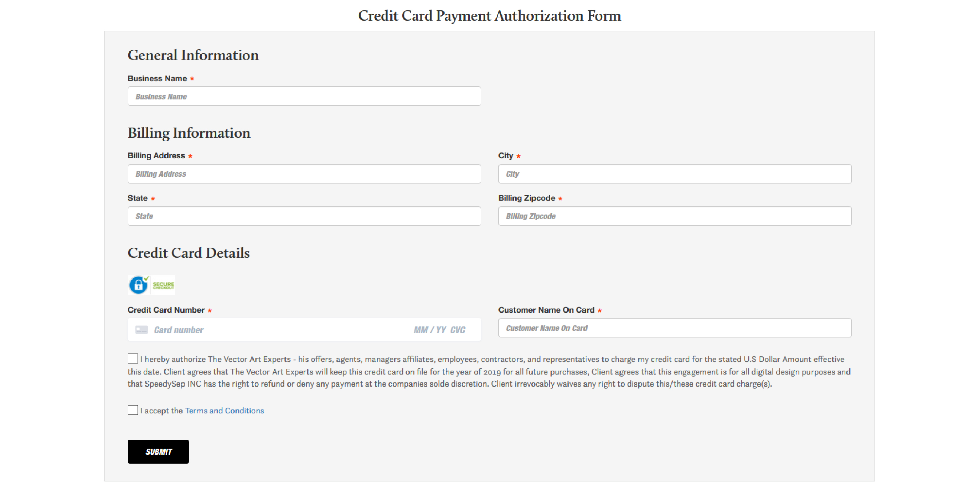Click the Billing Information heading
980x490 pixels.
pyautogui.click(x=189, y=133)
